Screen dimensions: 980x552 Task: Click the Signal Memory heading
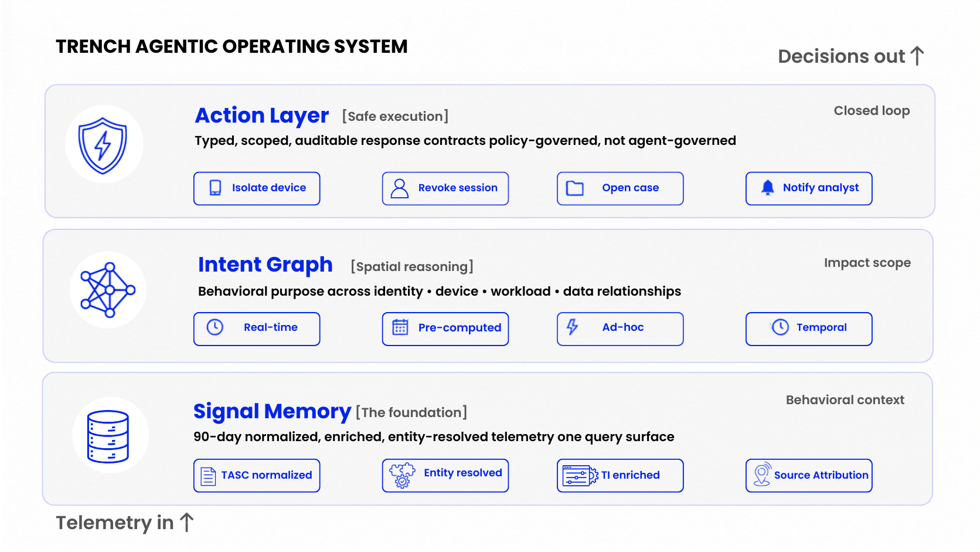point(273,411)
